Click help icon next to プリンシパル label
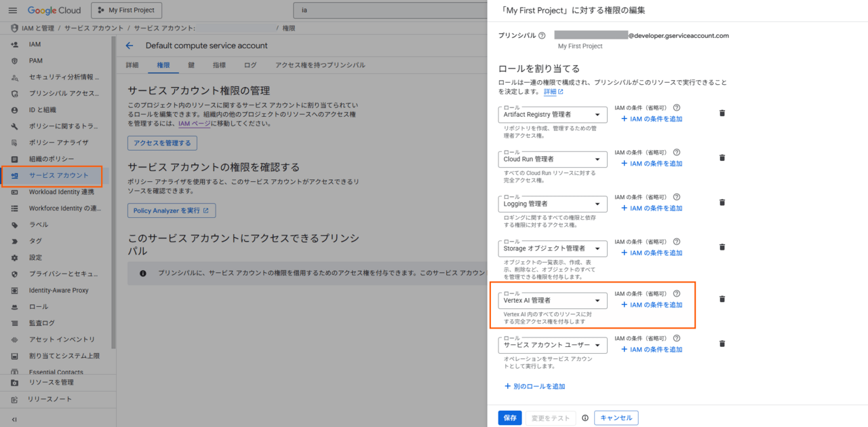 (542, 35)
